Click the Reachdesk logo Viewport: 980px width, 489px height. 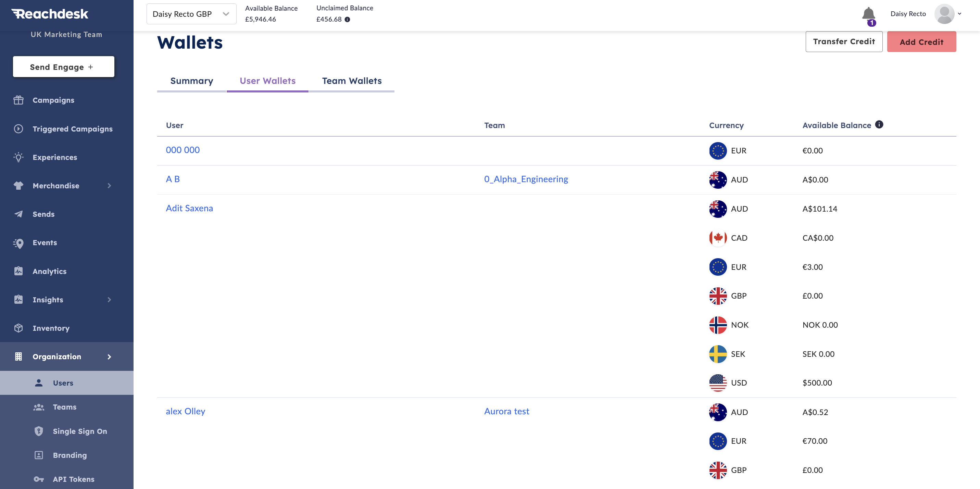(50, 14)
